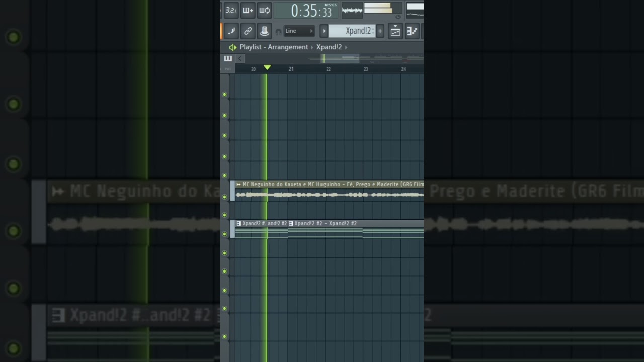This screenshot has width=644, height=362.
Task: Open multilink controllers knob button
Action: (264, 31)
